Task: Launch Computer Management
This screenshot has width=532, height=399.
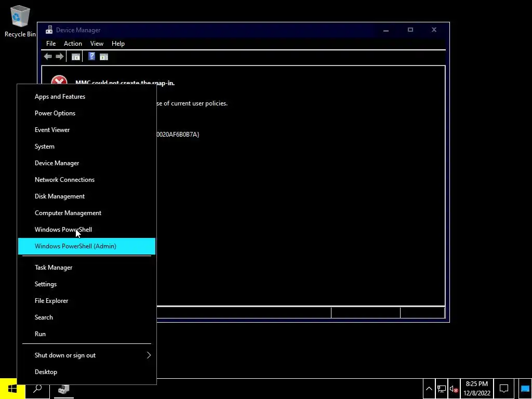Action: [87, 213]
